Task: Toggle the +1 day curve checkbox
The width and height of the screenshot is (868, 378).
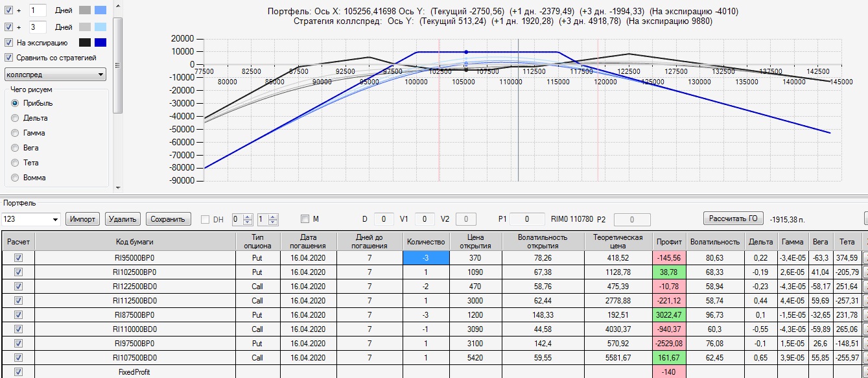Action: coord(8,10)
